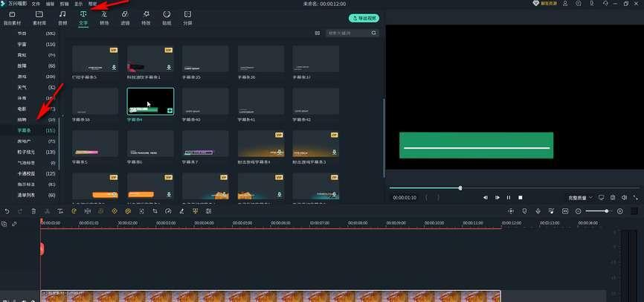This screenshot has width=644, height=302.
Task: Zoom out timeline with minus icon
Action: pos(579,211)
